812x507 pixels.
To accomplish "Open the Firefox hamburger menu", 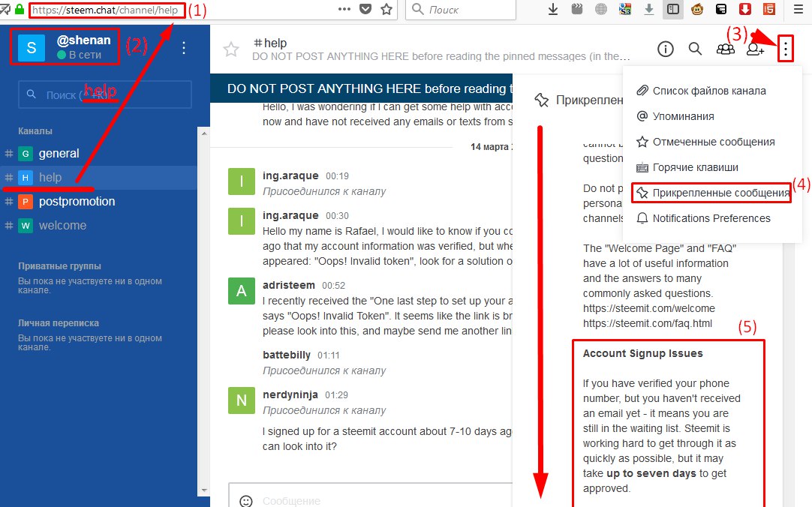I will (x=798, y=9).
